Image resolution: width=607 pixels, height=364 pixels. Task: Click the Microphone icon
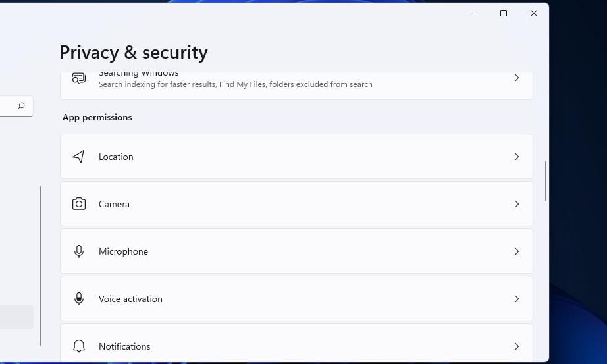[x=79, y=251]
